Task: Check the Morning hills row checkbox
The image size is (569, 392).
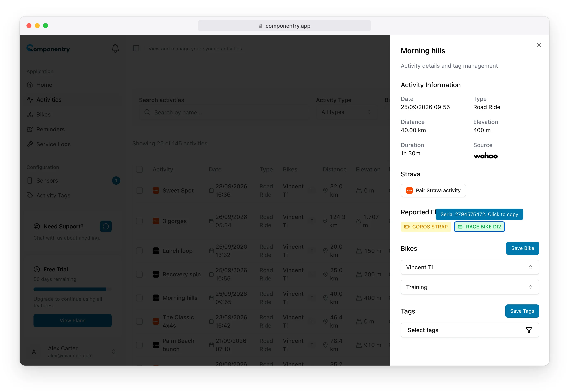Action: click(139, 298)
